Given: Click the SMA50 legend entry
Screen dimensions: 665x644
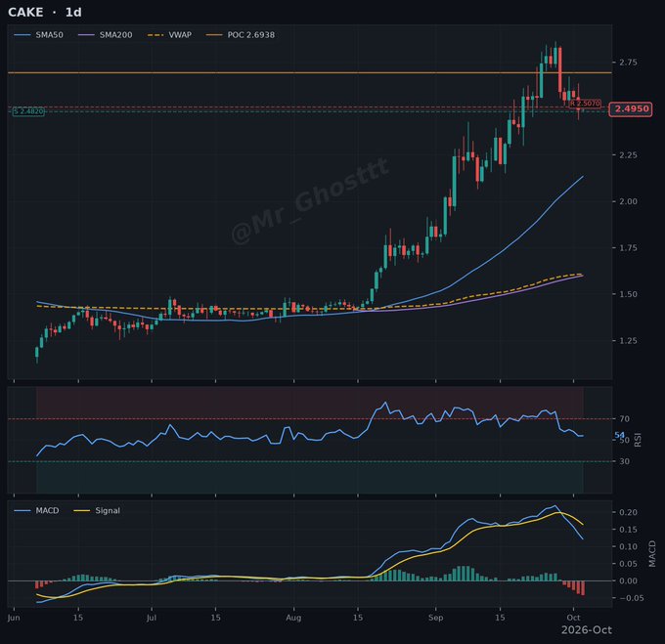Looking at the screenshot, I should [38, 35].
